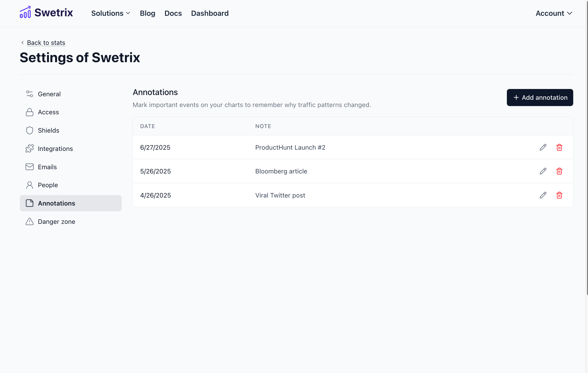Click the Danger zone warning icon
The image size is (588, 373).
[30, 222]
